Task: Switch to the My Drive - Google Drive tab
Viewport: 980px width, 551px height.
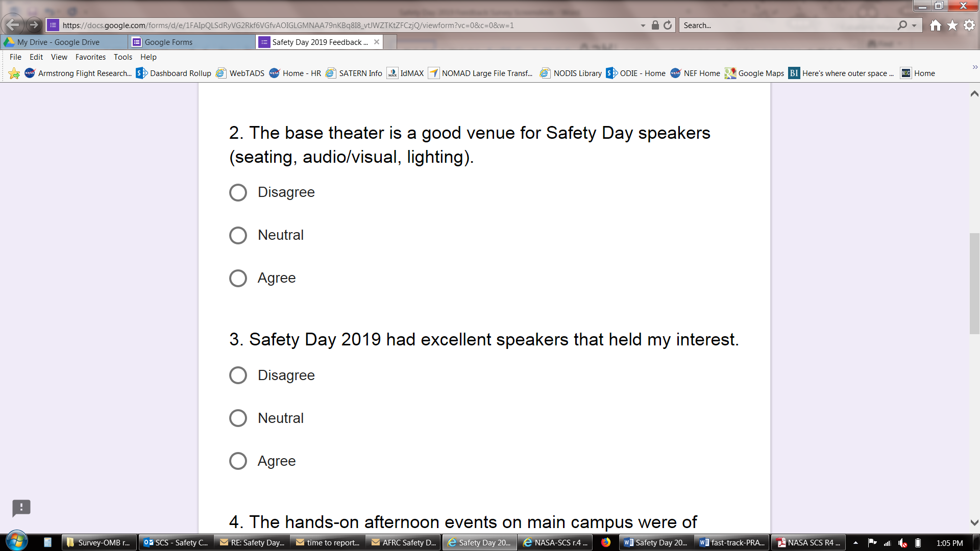Action: coord(58,42)
